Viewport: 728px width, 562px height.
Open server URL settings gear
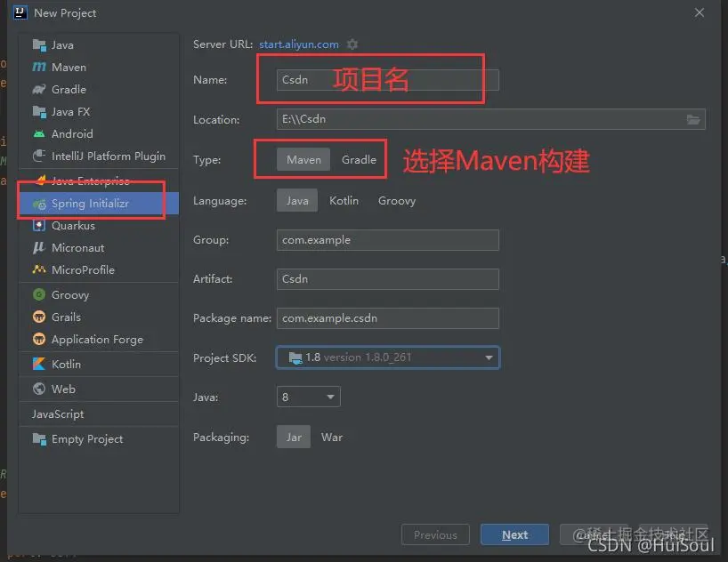tap(352, 44)
